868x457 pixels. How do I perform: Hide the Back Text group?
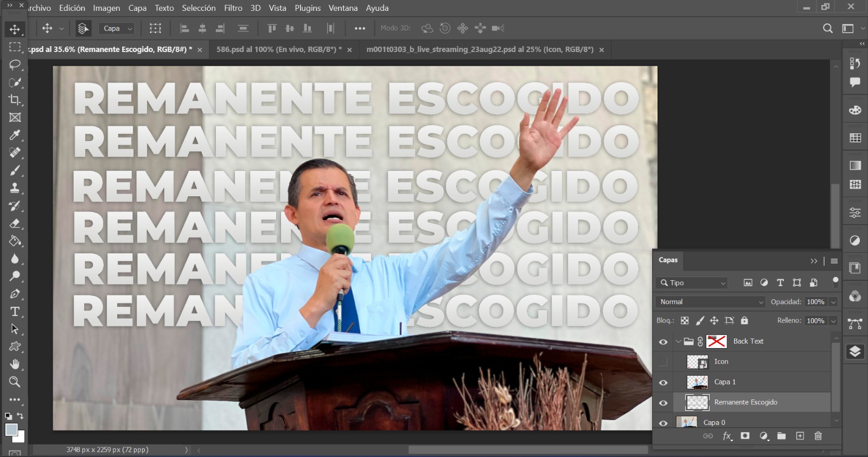tap(663, 342)
